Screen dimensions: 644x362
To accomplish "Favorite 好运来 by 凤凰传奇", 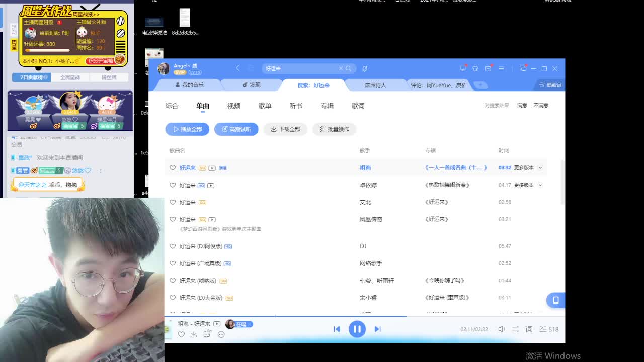I will pos(173,219).
